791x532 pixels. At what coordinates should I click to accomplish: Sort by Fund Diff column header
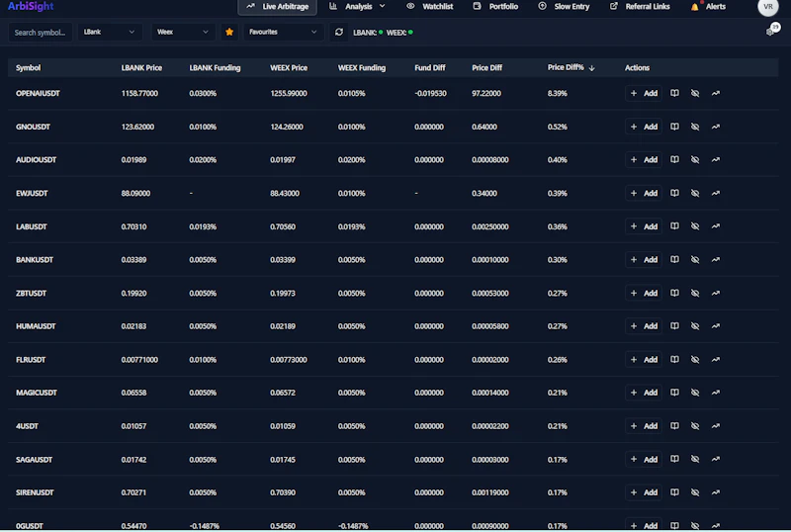[430, 67]
